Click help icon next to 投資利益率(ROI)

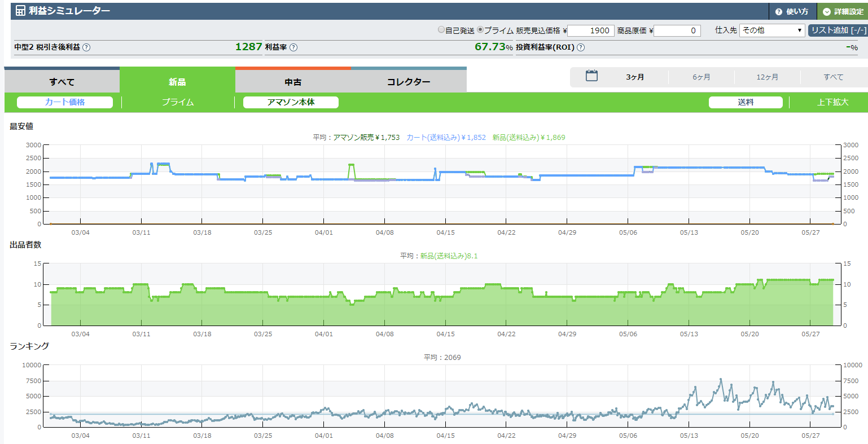(581, 47)
